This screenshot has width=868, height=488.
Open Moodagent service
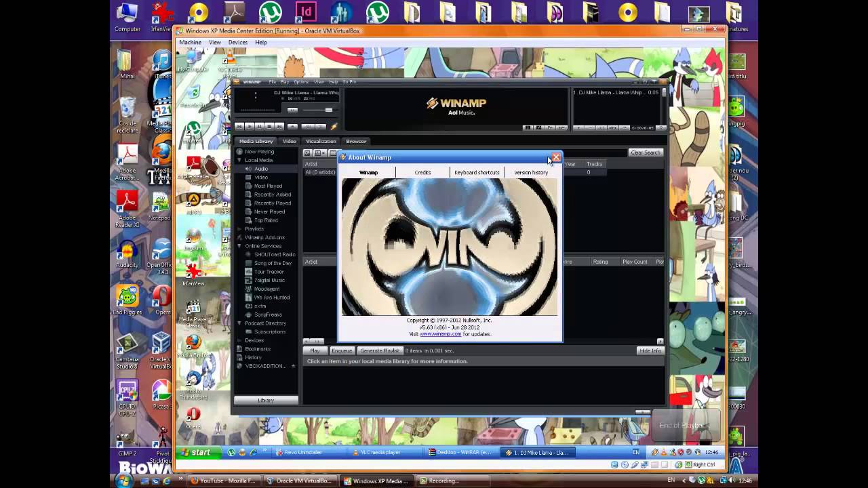tap(267, 289)
